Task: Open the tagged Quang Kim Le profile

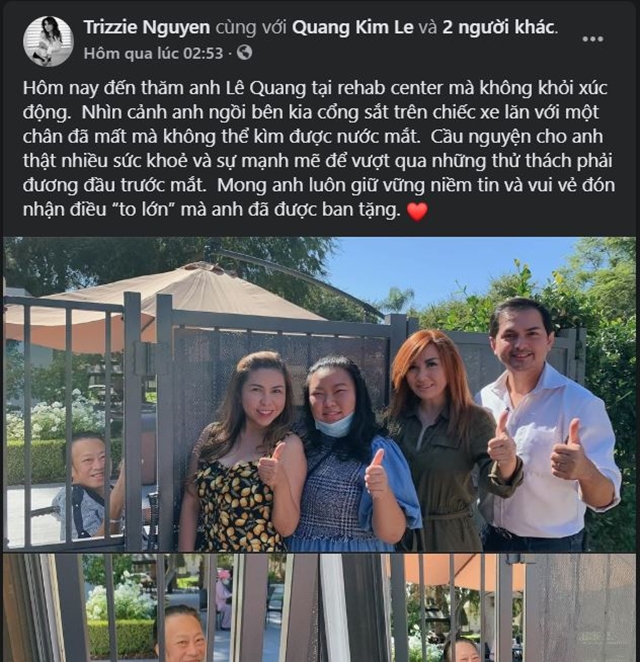Action: pos(353,27)
